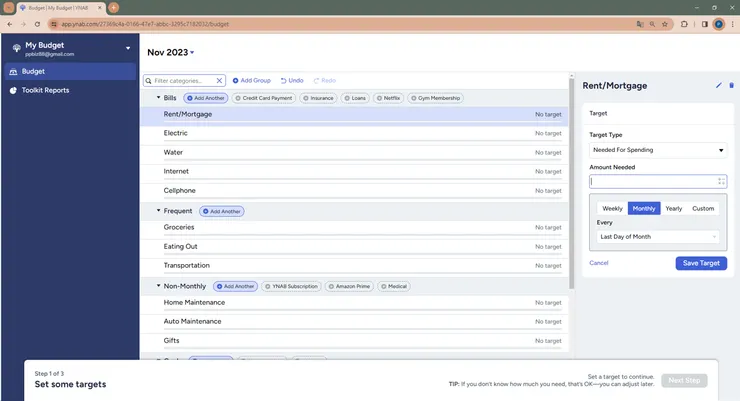Open the browser zoom magnifier icon

pos(652,24)
